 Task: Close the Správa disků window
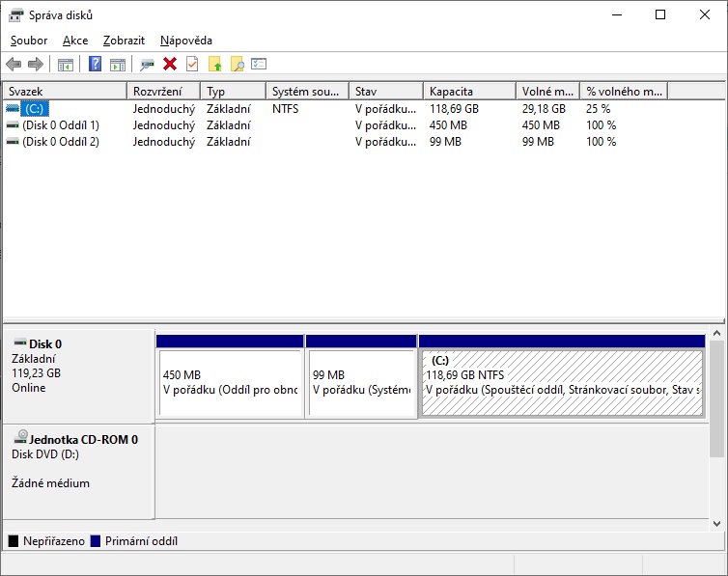704,14
